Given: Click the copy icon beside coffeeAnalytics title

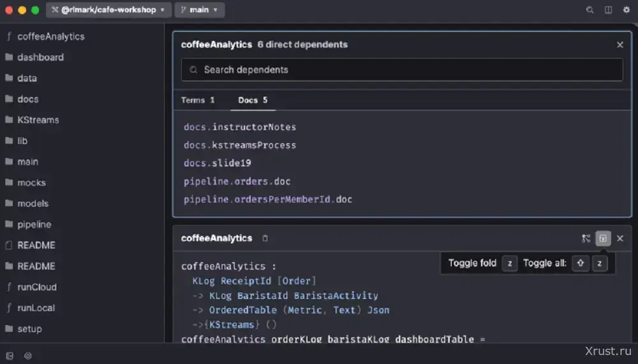Looking at the screenshot, I should point(265,238).
